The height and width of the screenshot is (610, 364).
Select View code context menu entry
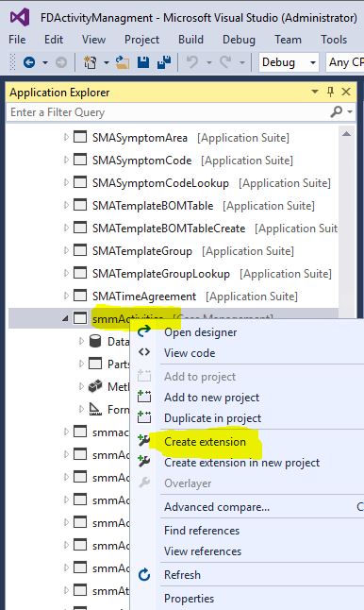tap(190, 353)
